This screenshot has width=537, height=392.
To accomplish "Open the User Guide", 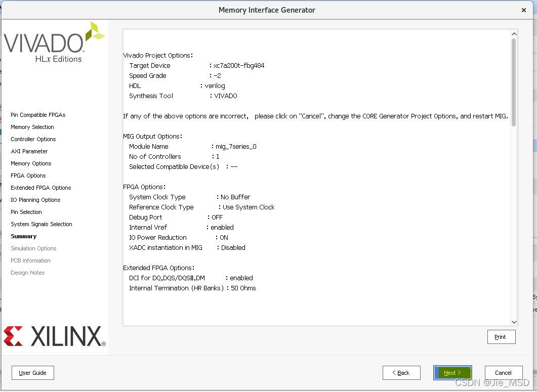I will coord(32,372).
